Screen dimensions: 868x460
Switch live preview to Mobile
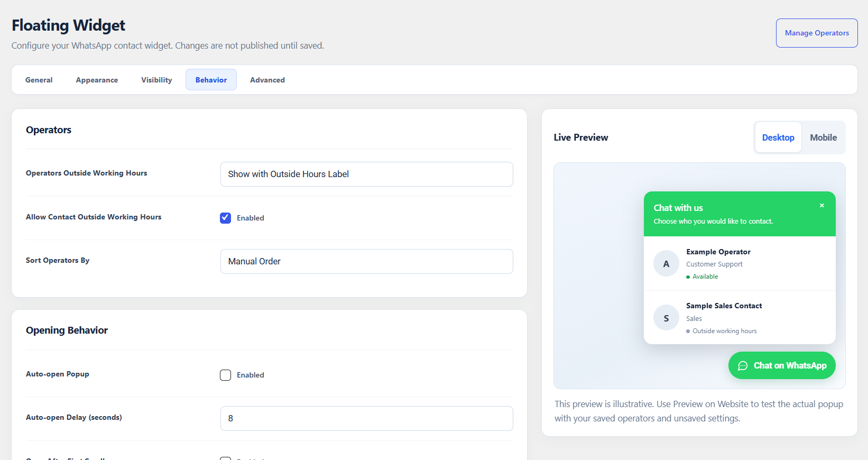click(823, 137)
